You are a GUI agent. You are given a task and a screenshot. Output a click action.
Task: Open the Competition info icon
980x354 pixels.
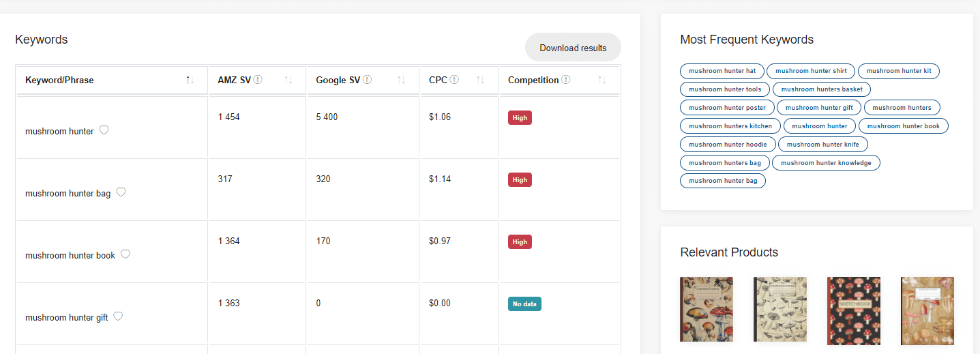pos(566,80)
